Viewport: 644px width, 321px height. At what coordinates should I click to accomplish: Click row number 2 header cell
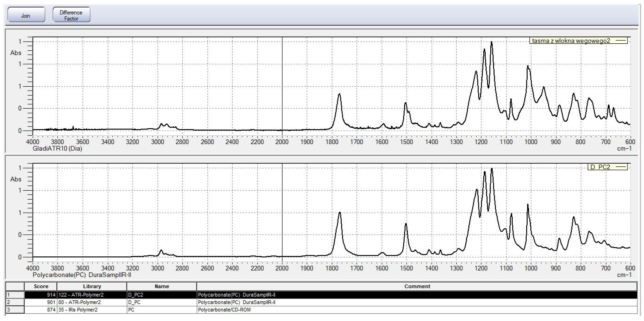pos(15,302)
